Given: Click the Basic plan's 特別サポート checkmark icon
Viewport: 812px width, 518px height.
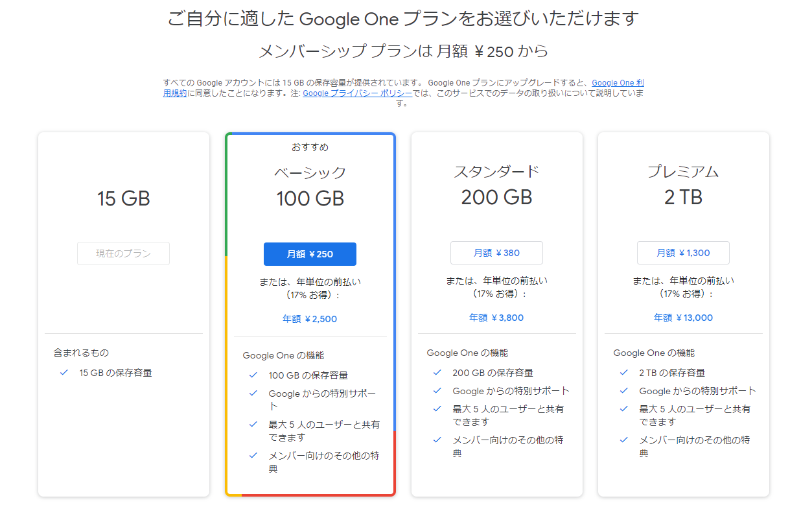Looking at the screenshot, I should [x=253, y=394].
